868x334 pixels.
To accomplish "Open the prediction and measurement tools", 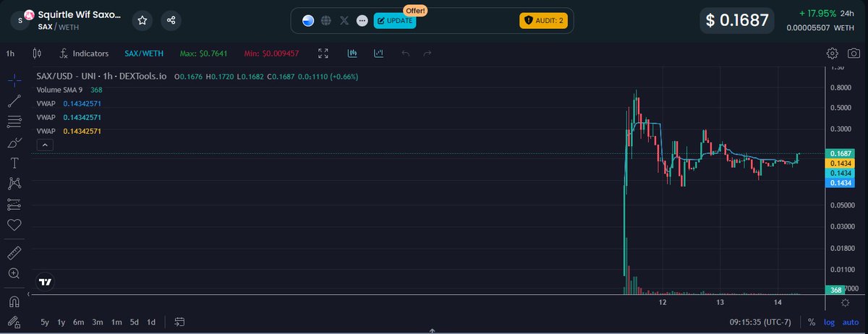I will (14, 205).
